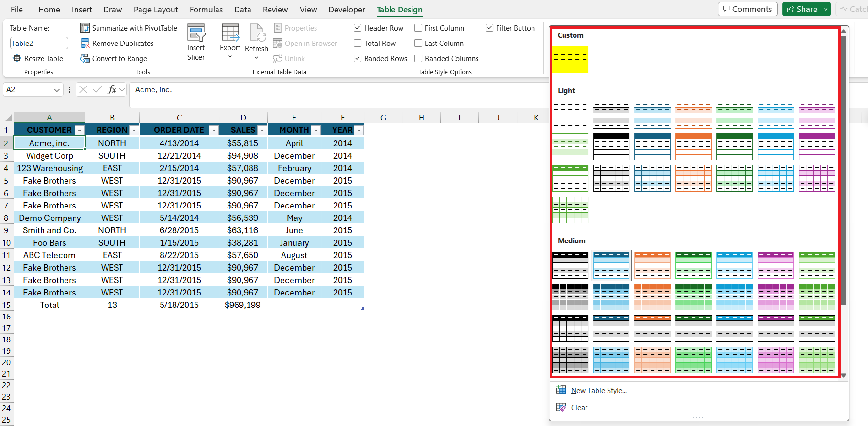Screen dimensions: 868x426
Task: Pick the orange second-row Medium table style
Action: [652, 297]
